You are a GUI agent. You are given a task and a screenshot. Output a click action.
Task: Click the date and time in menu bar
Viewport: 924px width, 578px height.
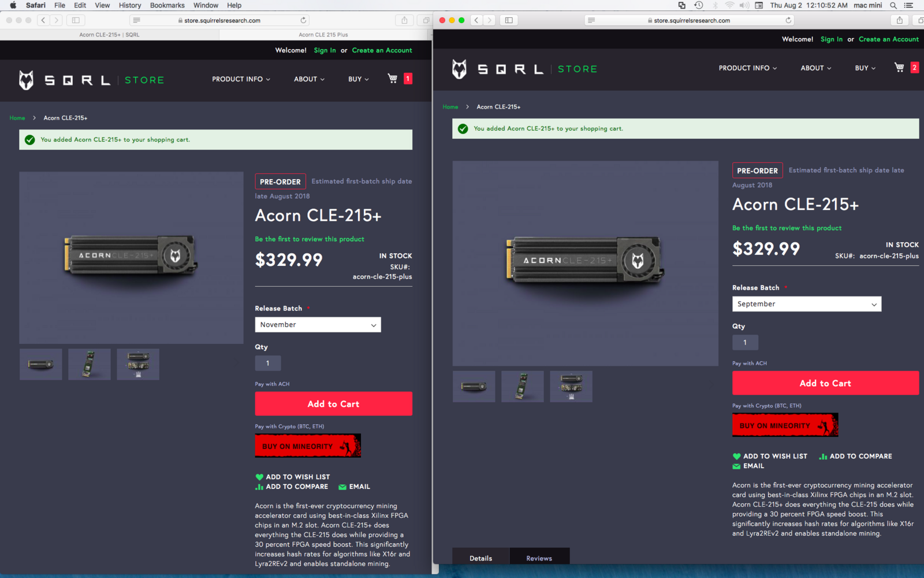(808, 5)
